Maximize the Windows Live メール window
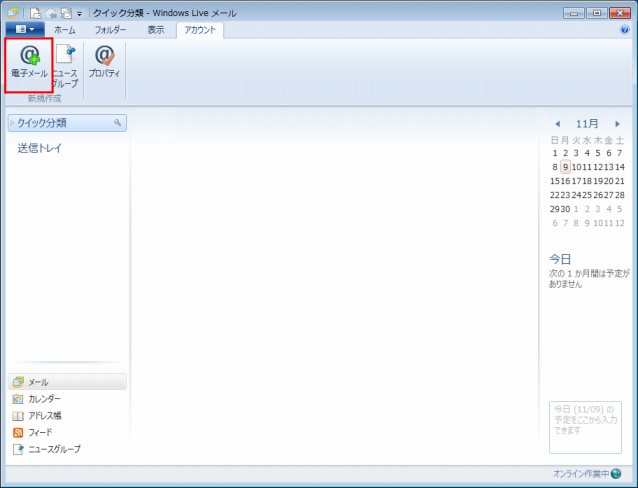The image size is (638, 488). coord(597,13)
